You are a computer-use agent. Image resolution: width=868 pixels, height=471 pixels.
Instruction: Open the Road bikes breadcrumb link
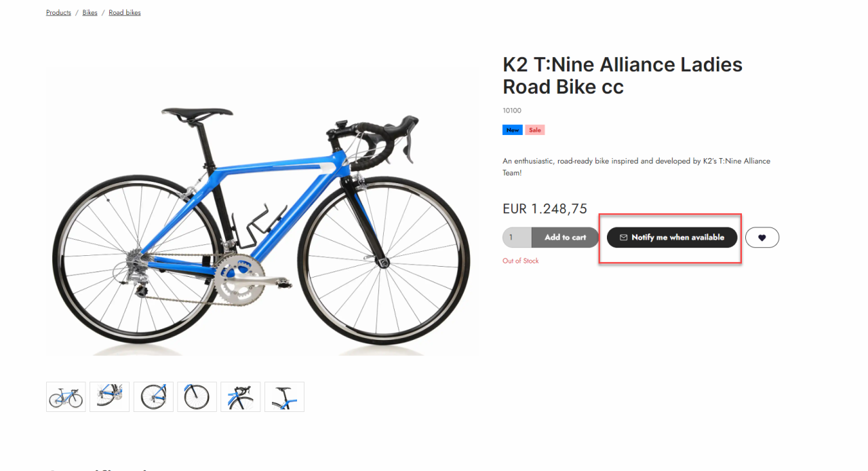(x=125, y=13)
